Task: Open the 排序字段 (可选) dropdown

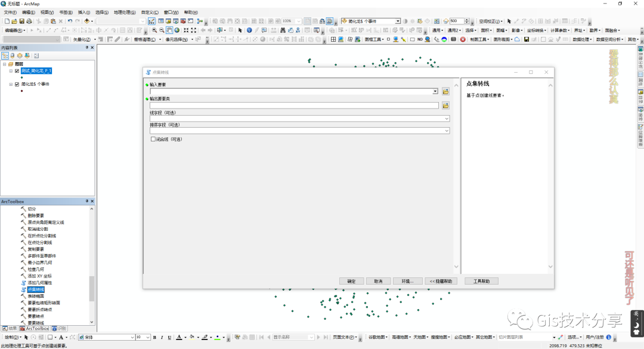Action: point(446,131)
